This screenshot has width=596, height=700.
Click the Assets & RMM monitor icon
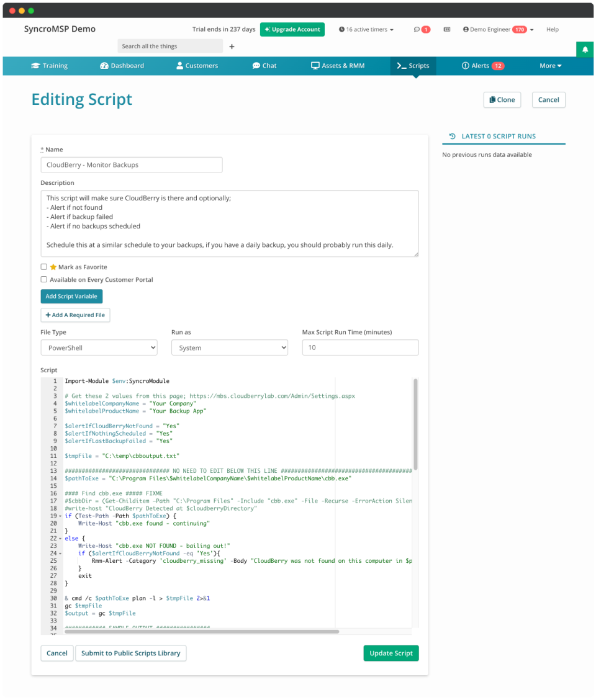(315, 66)
